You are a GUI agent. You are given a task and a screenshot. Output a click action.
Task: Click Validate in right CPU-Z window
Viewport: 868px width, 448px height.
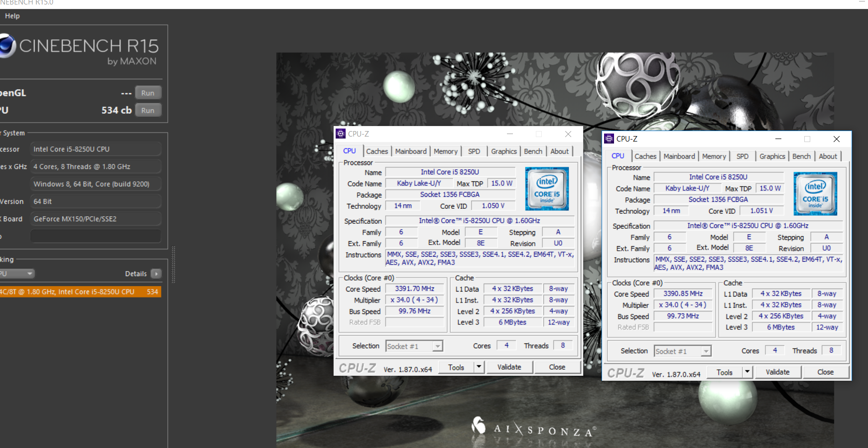[x=778, y=372]
